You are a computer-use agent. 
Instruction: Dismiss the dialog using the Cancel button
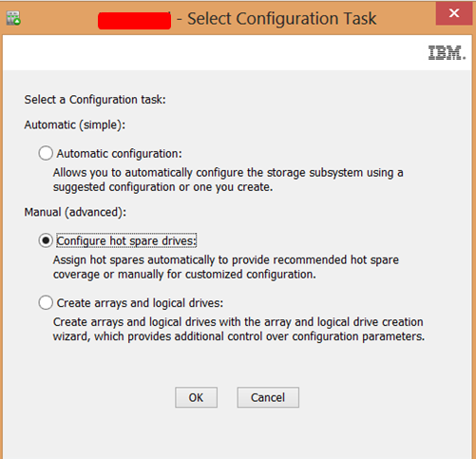[x=268, y=397]
